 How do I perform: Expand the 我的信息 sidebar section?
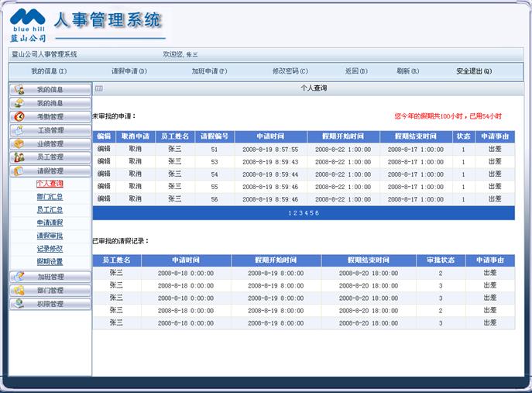(x=50, y=90)
